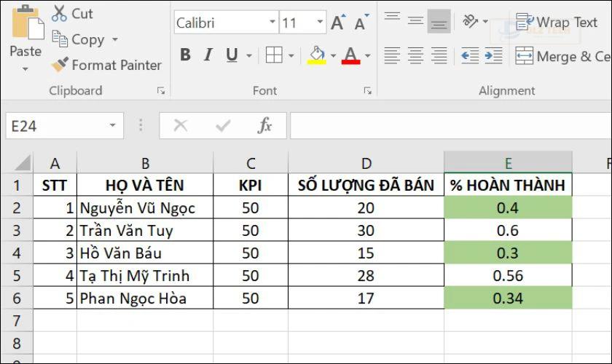Decrease font size with small A icon
Image resolution: width=612 pixels, height=364 pixels.
click(x=361, y=23)
